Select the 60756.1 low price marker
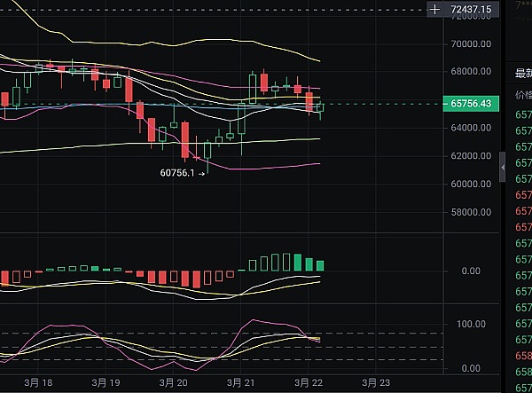The height and width of the screenshot is (393, 532). pos(175,174)
